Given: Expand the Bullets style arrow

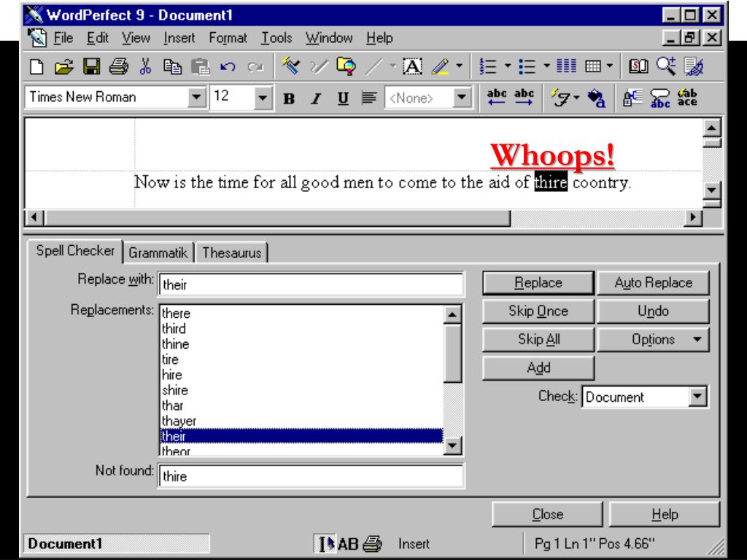Looking at the screenshot, I should tap(547, 66).
